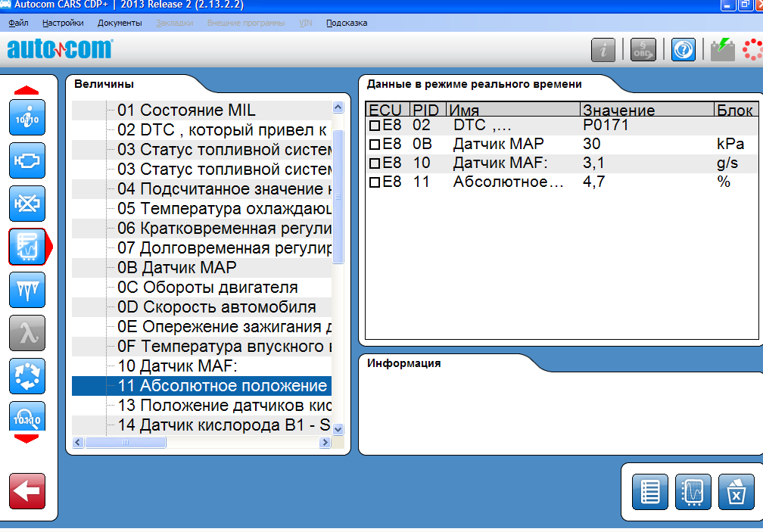Screen dimensions: 763x532
Task: Toggle checkbox for Датчик MAP row
Action: click(374, 145)
